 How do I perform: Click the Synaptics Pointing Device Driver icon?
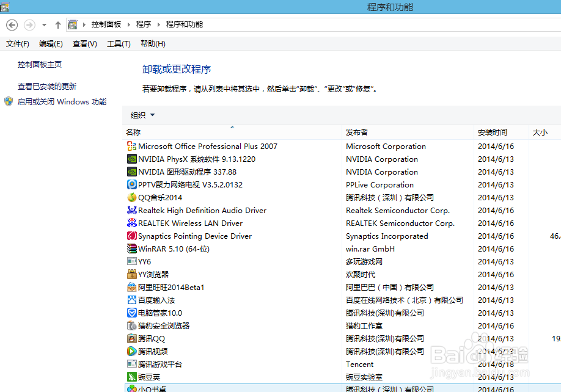(131, 236)
